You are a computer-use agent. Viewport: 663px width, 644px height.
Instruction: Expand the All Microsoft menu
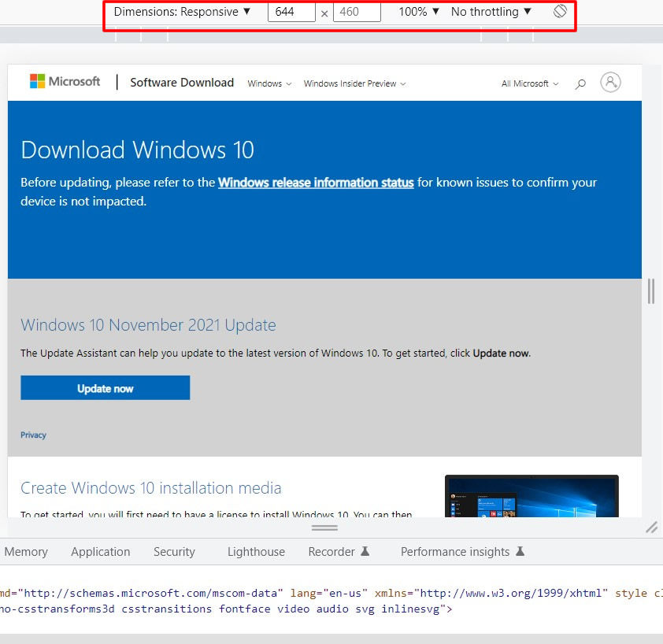530,83
